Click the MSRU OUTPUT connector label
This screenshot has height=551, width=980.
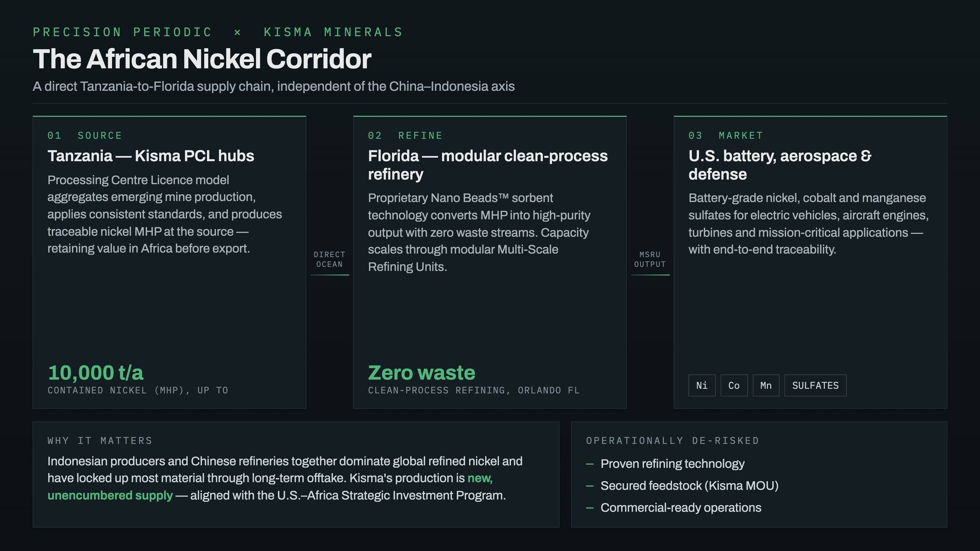[x=650, y=259]
